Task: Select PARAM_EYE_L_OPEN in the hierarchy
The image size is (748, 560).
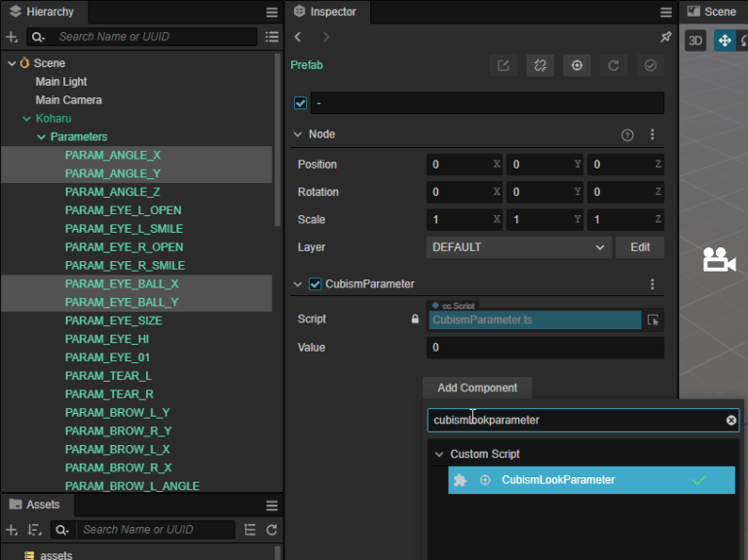Action: pyautogui.click(x=123, y=210)
